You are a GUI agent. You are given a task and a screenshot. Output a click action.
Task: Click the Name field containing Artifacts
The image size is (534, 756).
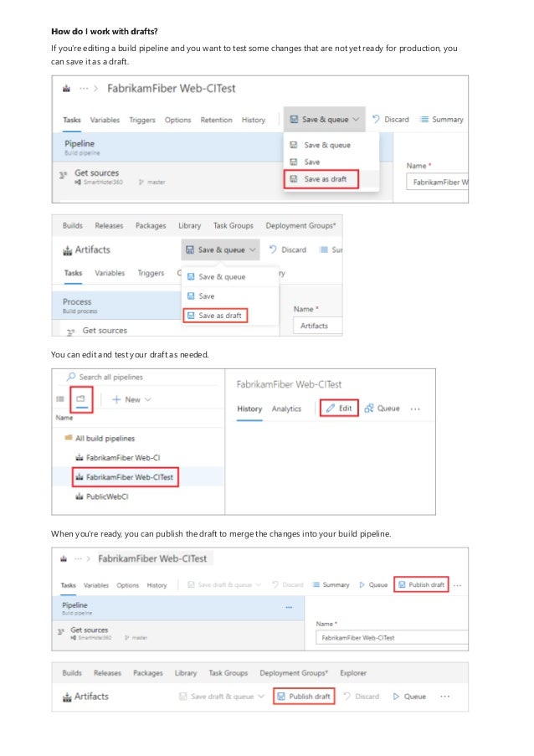pos(317,326)
